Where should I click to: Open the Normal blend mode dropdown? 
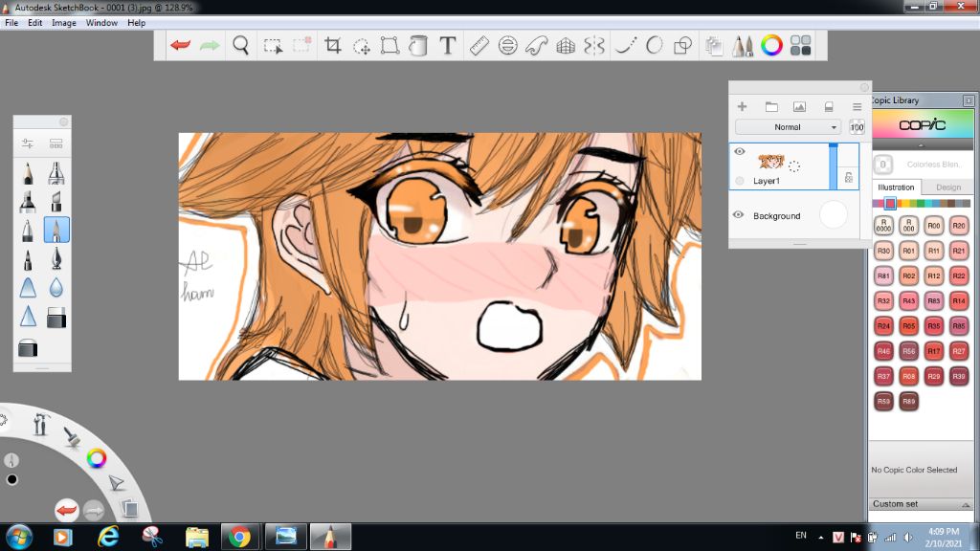(x=787, y=127)
